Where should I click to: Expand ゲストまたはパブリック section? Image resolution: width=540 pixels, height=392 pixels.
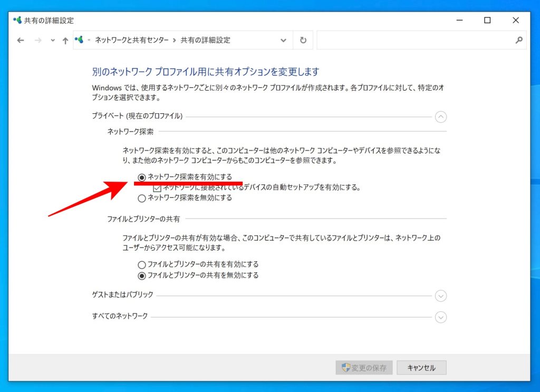(x=441, y=296)
